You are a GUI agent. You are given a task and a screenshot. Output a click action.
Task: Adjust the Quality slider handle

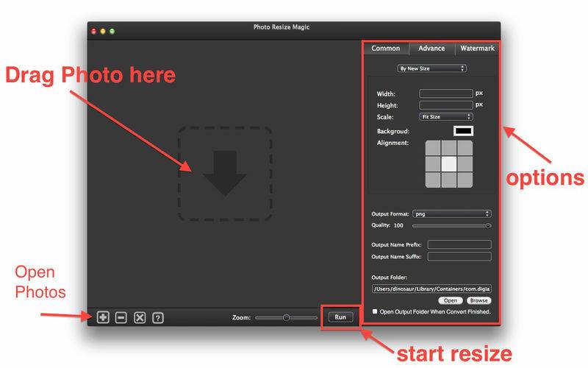tap(488, 226)
